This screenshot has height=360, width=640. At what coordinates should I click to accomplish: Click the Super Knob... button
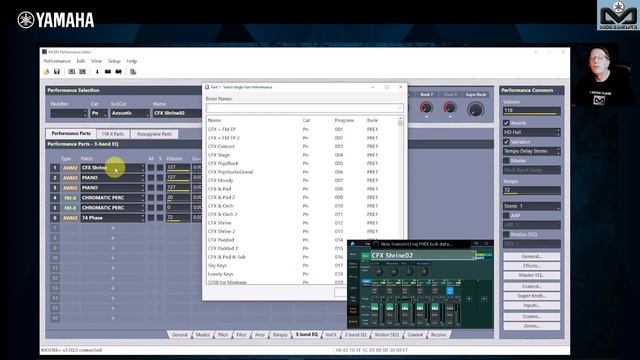531,296
